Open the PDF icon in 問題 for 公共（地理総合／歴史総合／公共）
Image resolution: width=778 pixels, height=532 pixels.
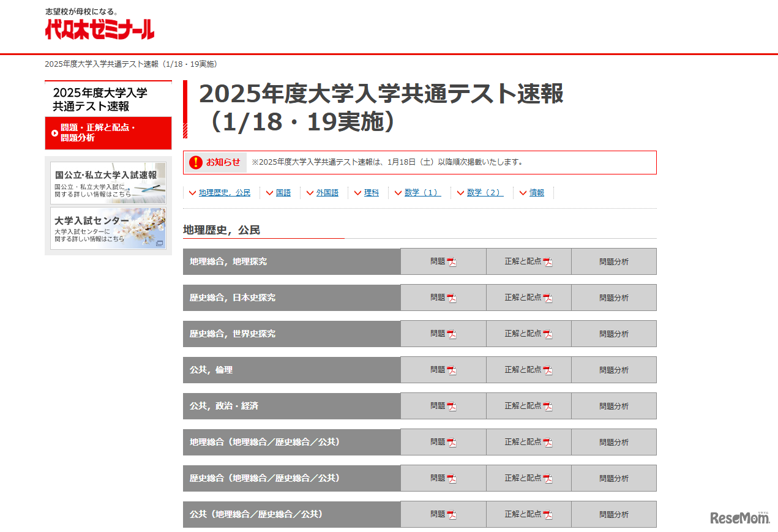click(452, 514)
